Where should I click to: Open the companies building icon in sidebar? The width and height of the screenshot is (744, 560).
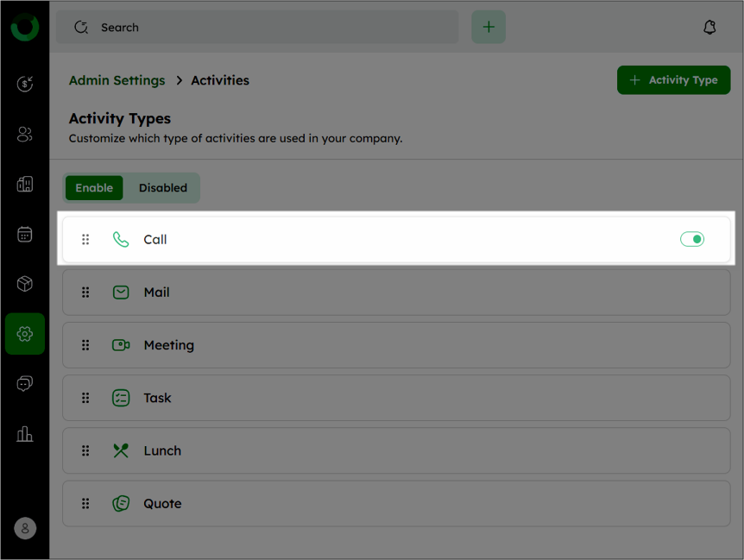pos(25,184)
